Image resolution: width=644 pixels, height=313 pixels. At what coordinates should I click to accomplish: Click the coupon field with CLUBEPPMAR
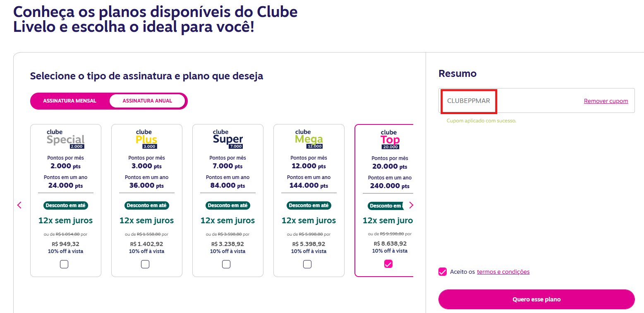tap(536, 100)
